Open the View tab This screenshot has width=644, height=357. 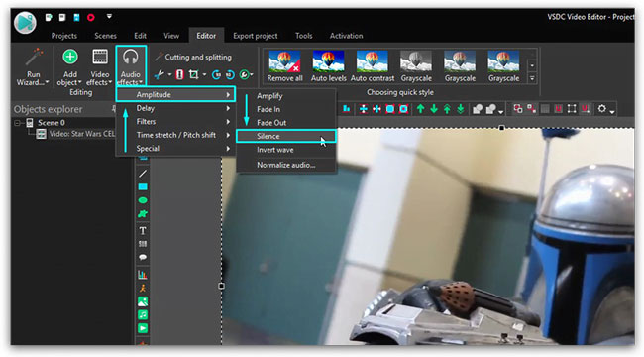click(x=171, y=36)
